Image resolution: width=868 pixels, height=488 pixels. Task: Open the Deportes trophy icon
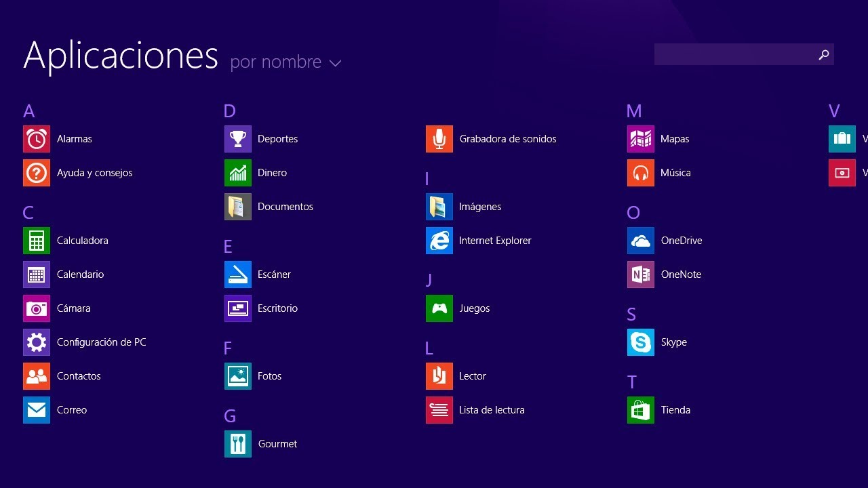[x=238, y=139]
